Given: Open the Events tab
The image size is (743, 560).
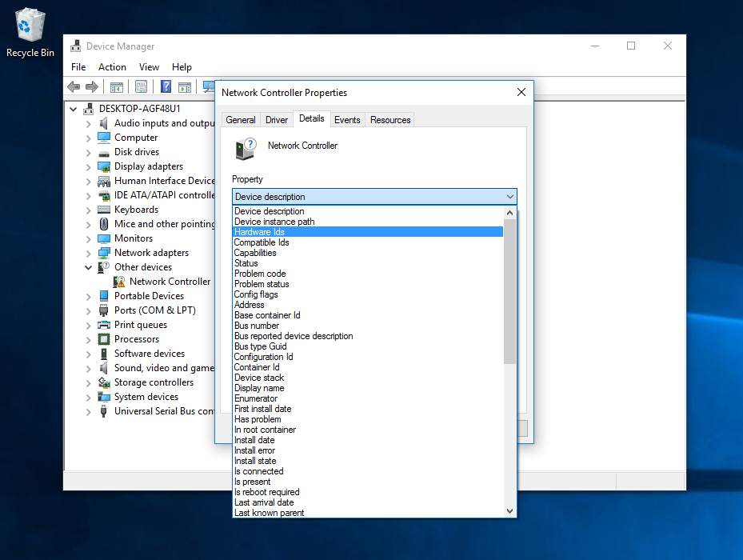Looking at the screenshot, I should tap(347, 120).
